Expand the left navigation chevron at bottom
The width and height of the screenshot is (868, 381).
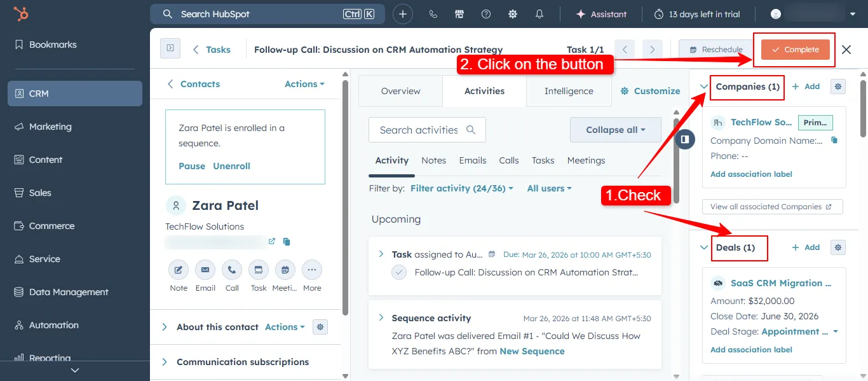click(75, 370)
